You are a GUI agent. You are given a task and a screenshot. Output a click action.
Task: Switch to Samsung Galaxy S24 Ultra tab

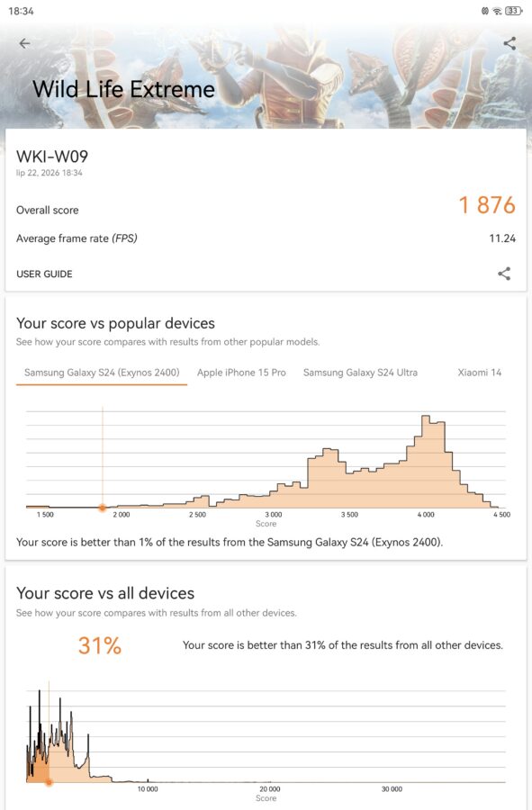(360, 373)
